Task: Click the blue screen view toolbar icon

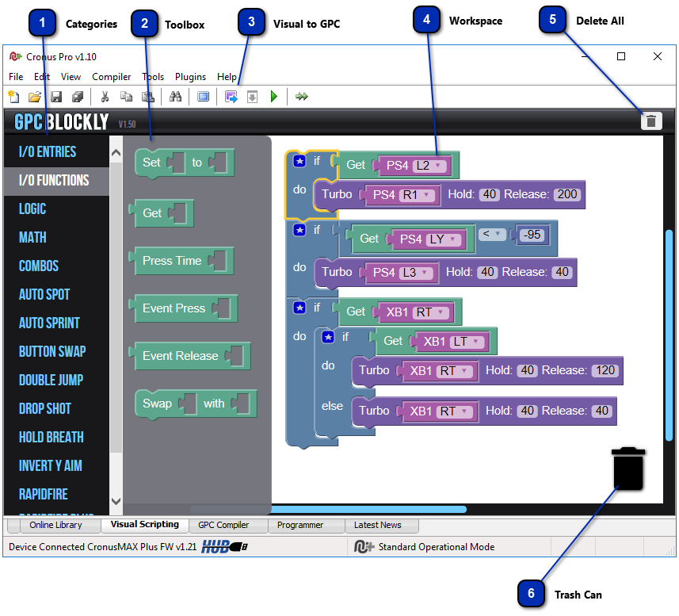Action: pos(203,97)
